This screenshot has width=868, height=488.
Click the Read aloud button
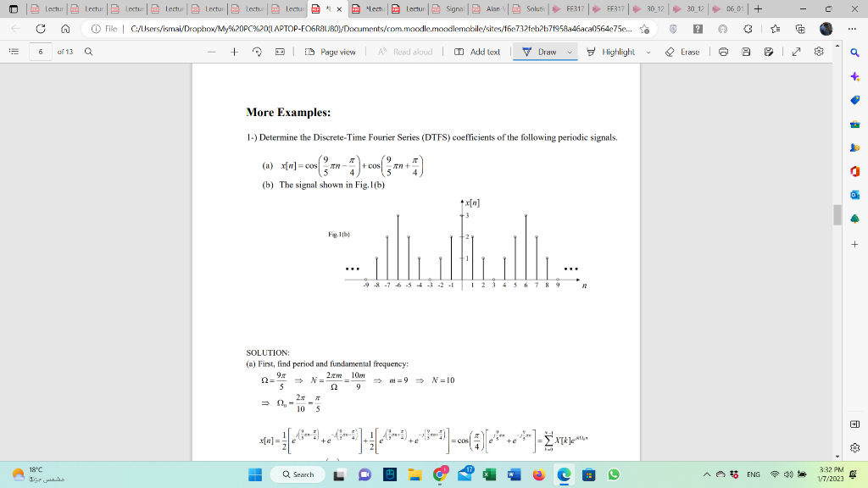[404, 52]
